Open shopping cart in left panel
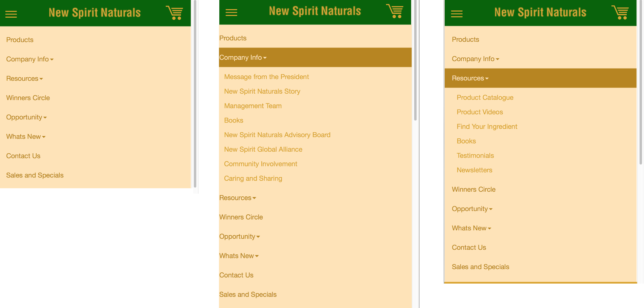The width and height of the screenshot is (644, 308). (x=175, y=13)
